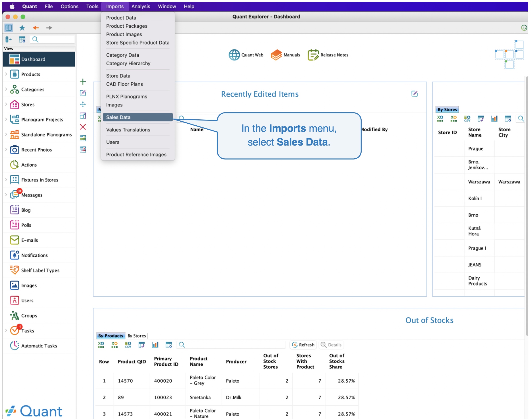Click the green plus add icon
The height and width of the screenshot is (420, 531).
(x=83, y=82)
